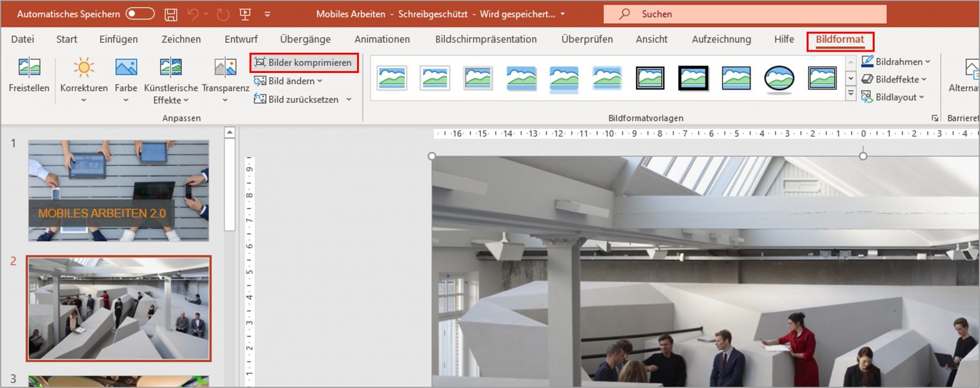Viewport: 980px width, 388px height.
Task: Expand the full picture styles gallery
Action: pyautogui.click(x=851, y=94)
